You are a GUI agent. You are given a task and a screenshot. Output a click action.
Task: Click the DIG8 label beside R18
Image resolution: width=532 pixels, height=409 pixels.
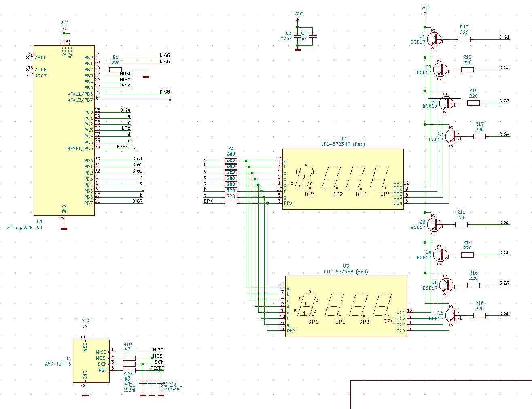click(x=504, y=314)
